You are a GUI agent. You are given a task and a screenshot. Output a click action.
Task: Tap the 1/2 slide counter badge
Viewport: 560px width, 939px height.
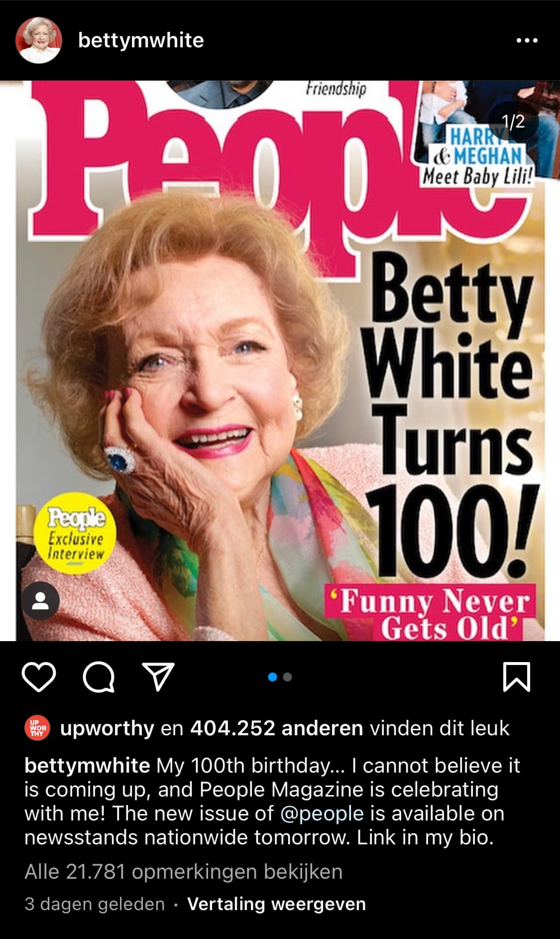pyautogui.click(x=513, y=122)
